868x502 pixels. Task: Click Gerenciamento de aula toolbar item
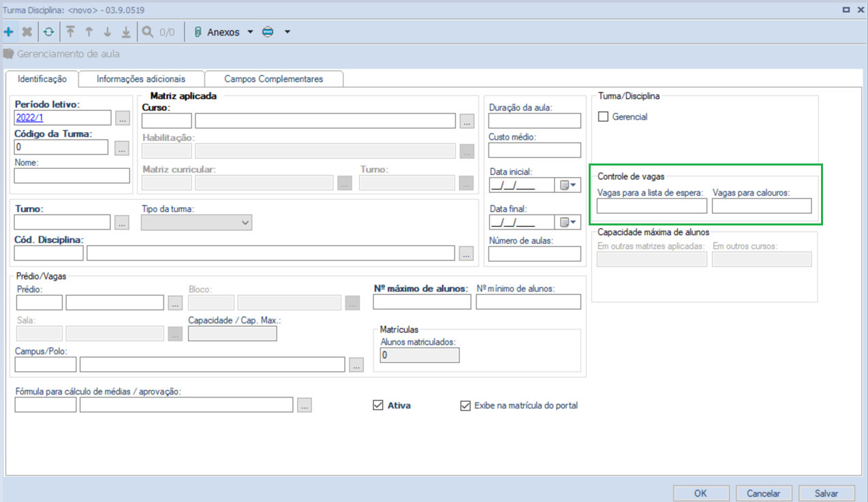pos(61,54)
